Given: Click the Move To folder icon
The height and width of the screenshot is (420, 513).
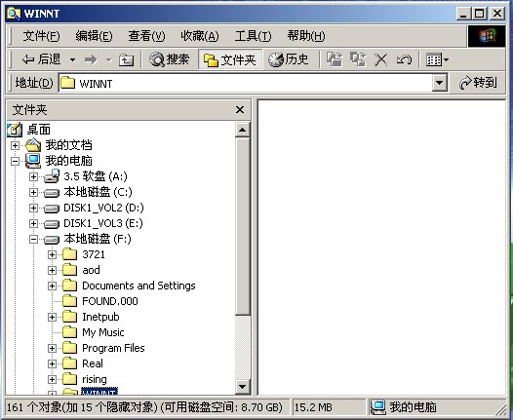Looking at the screenshot, I should (x=335, y=59).
